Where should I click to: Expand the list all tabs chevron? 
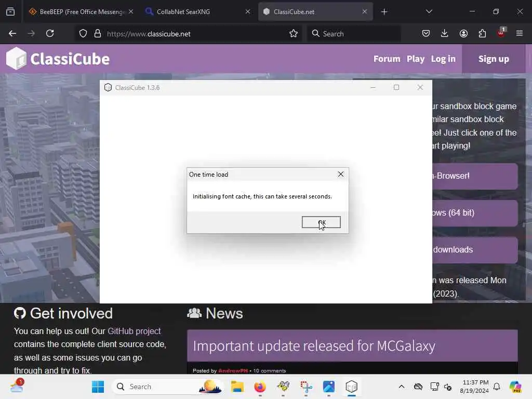(x=429, y=12)
